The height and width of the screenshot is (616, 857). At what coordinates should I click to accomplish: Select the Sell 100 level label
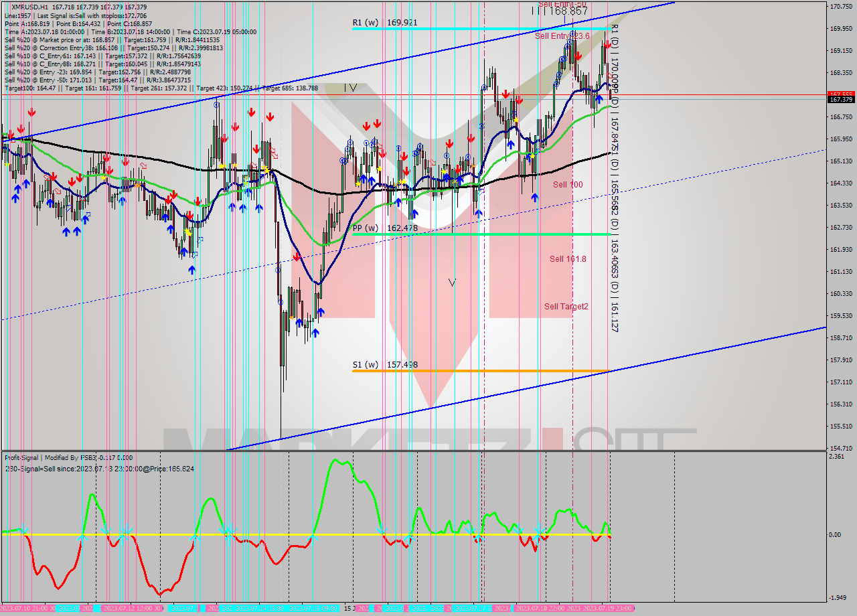567,185
